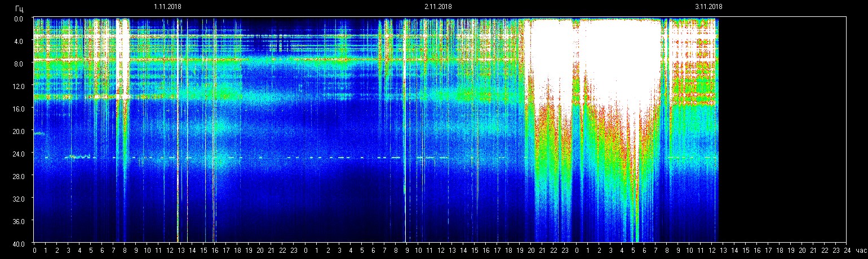Click the 24.0 frequency axis label

click(19, 153)
